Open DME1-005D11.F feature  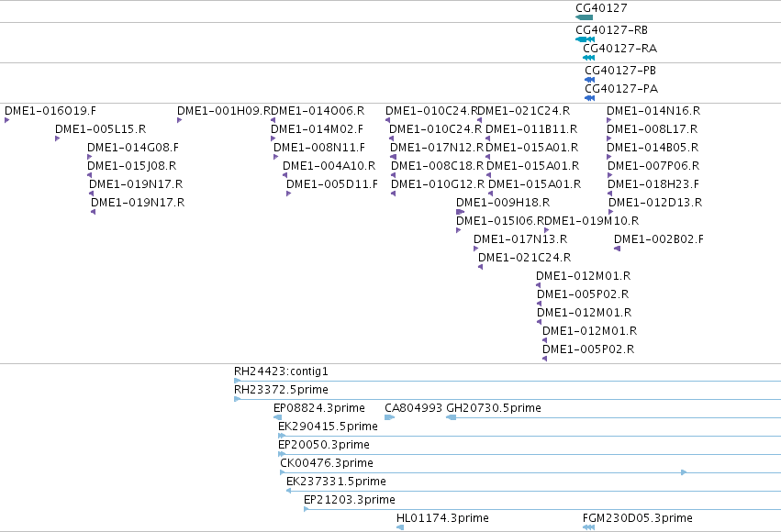click(x=332, y=184)
